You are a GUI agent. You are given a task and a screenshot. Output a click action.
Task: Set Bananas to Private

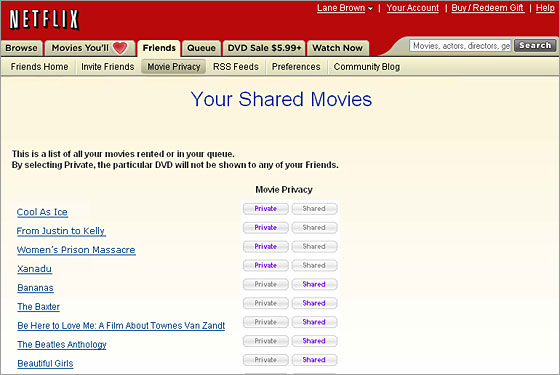click(x=266, y=285)
